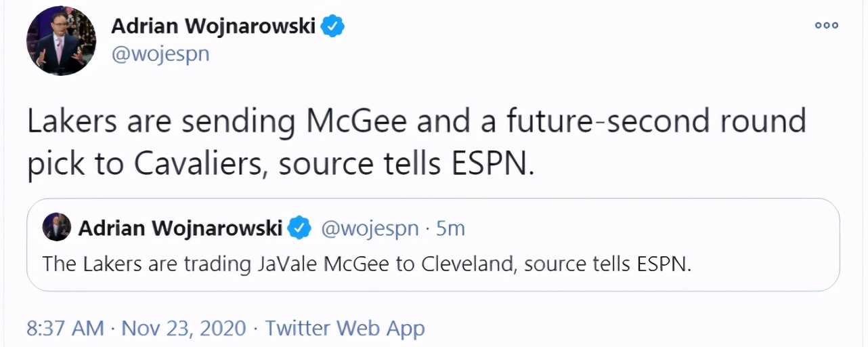Click the Nov 23, 2020 date
This screenshot has height=347, width=868.
(183, 329)
